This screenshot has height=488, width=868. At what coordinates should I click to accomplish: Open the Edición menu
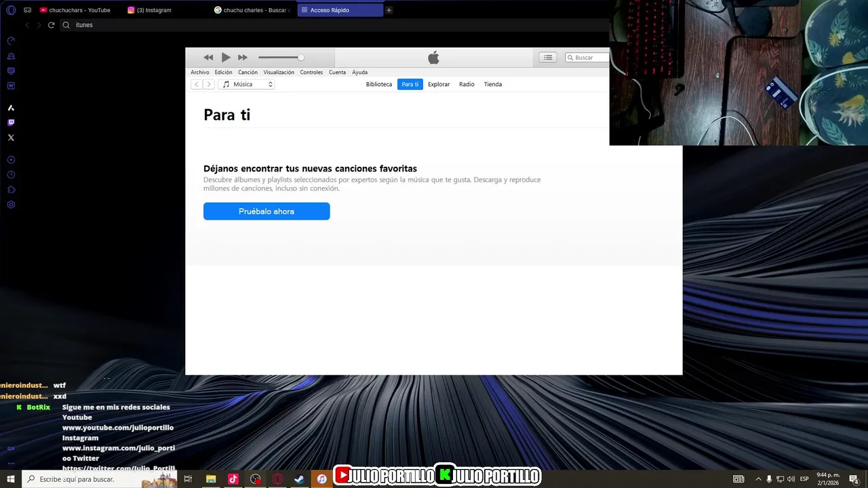point(224,73)
